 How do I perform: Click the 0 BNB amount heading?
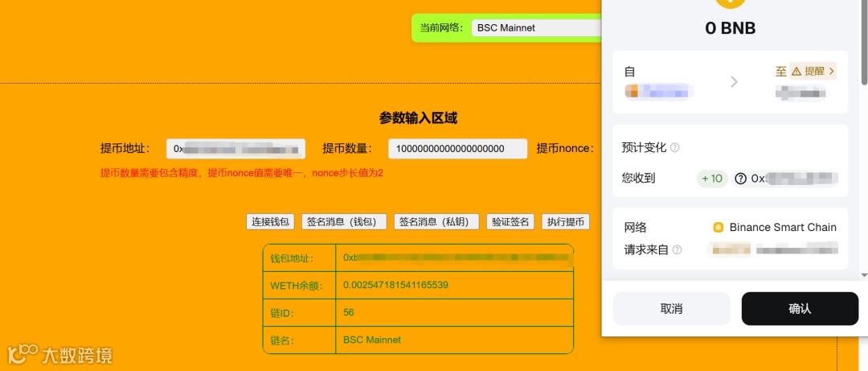[x=730, y=28]
